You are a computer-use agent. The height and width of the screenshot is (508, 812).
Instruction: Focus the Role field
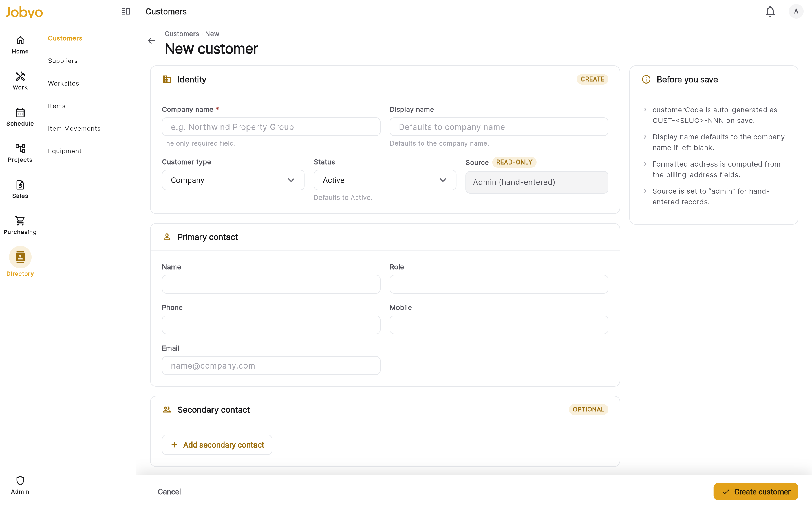(x=498, y=284)
